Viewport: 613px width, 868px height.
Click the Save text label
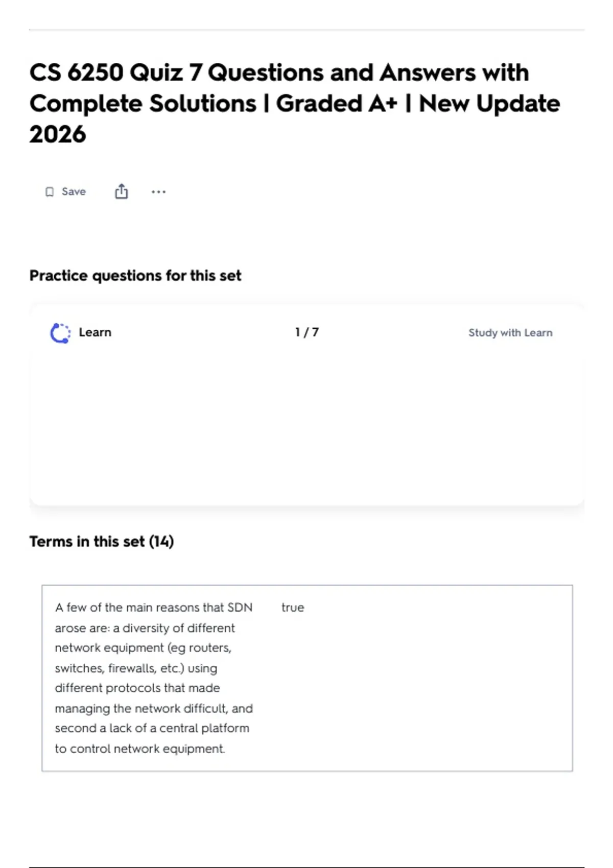pos(74,191)
